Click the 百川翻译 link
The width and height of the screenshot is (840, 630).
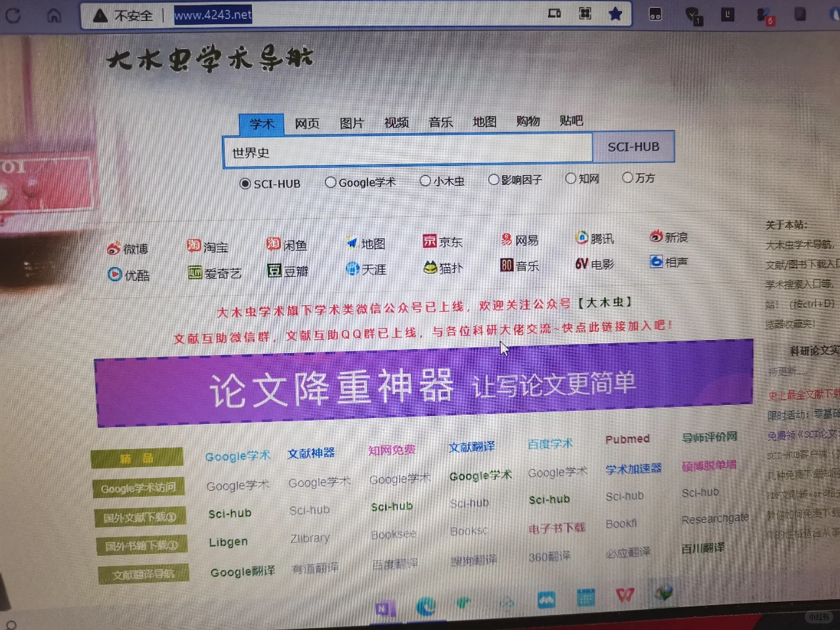coord(703,548)
